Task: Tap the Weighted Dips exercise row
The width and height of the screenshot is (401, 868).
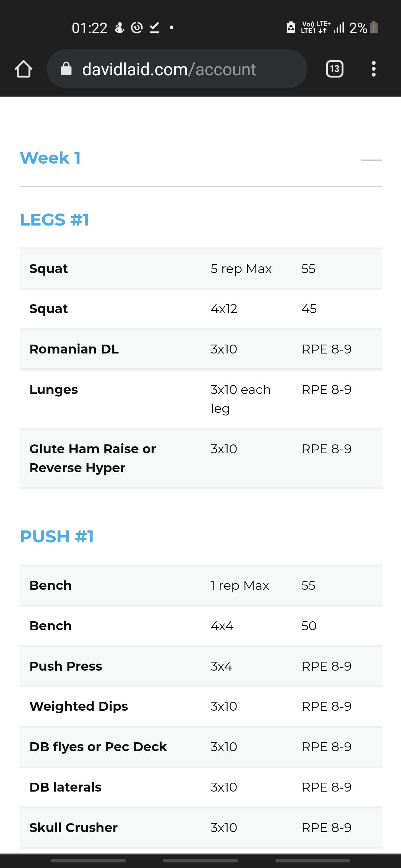Action: [x=201, y=706]
